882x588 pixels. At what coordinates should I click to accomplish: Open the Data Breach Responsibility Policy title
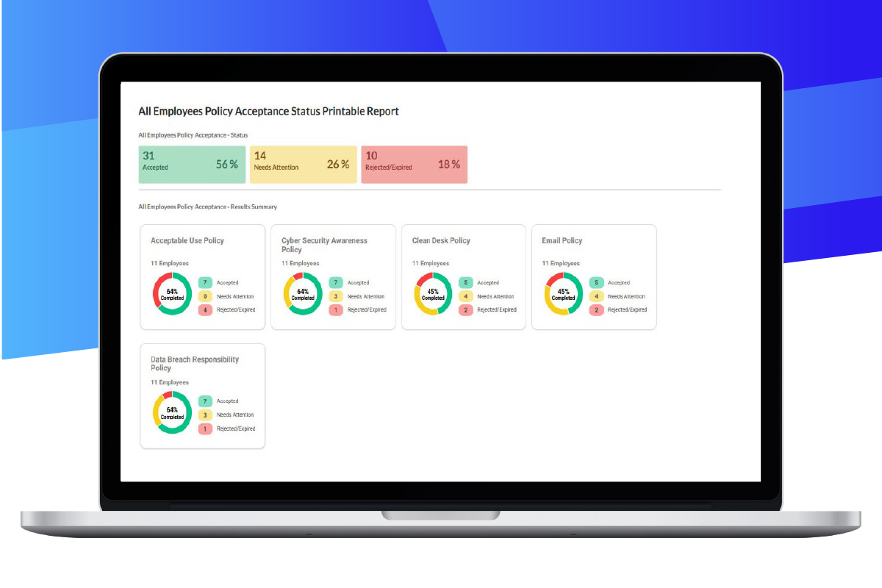(x=195, y=364)
